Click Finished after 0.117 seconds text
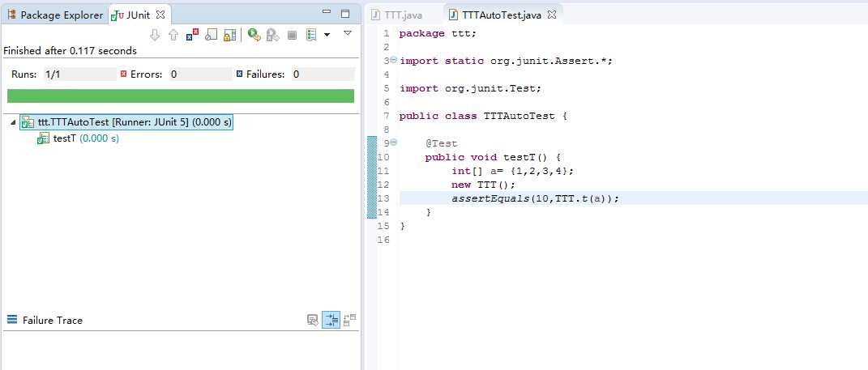This screenshot has height=370, width=868. point(70,51)
